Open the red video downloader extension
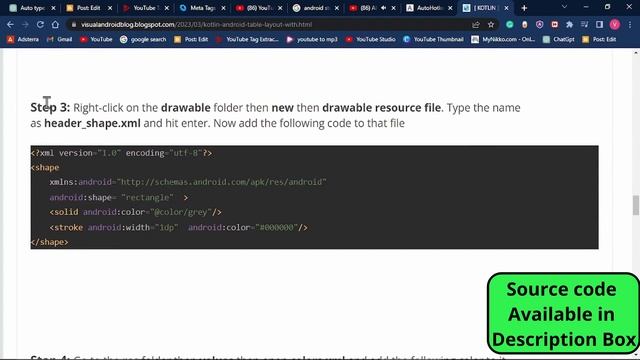 [x=555, y=24]
